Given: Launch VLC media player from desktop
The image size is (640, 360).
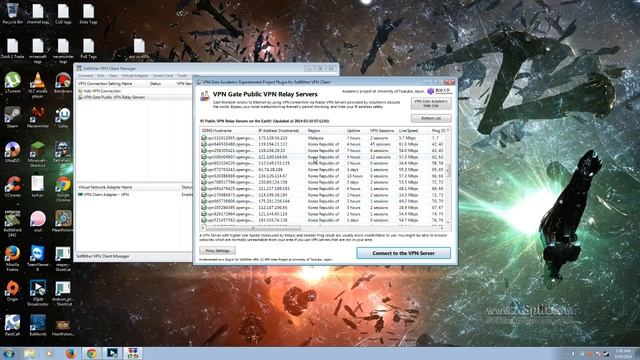Looking at the screenshot, I should click(x=38, y=85).
